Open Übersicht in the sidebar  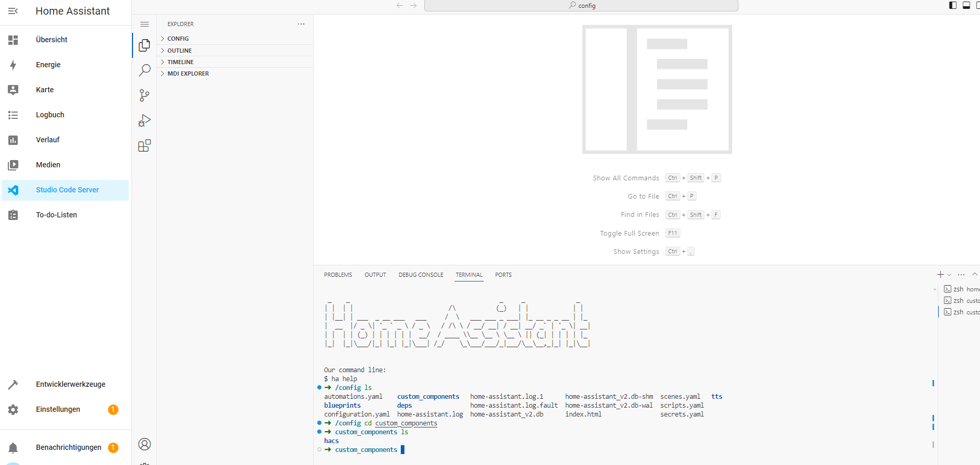(x=66, y=40)
